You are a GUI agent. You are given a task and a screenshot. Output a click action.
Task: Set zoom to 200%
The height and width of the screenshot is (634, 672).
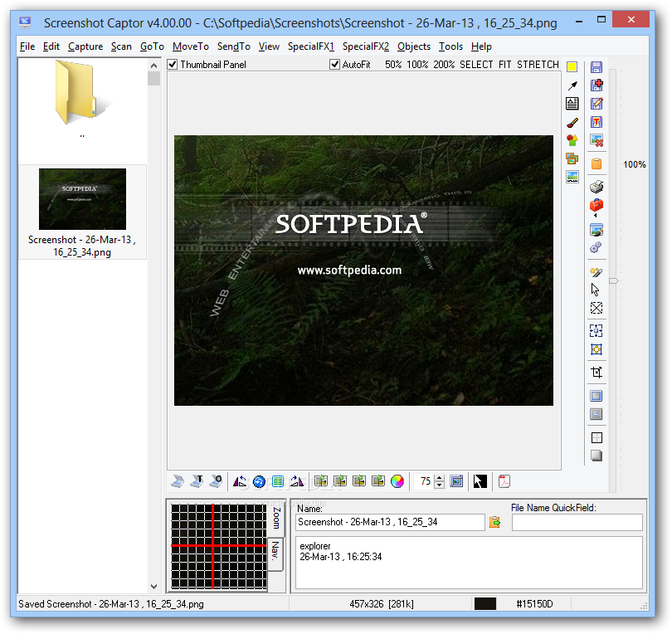[x=444, y=64]
